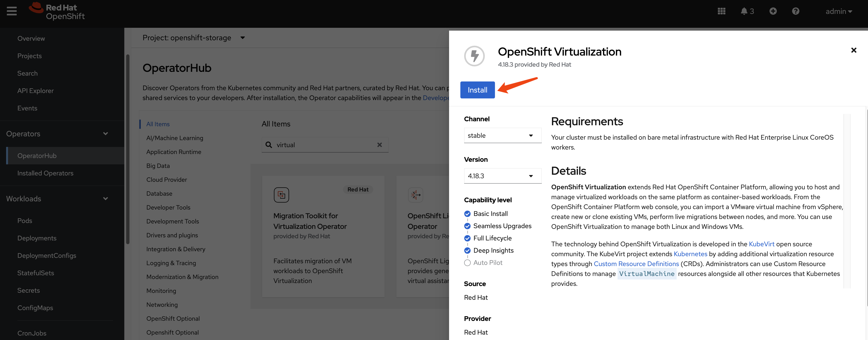Viewport: 868px width, 340px height.
Task: Clear the virtual search filter text
Action: pyautogui.click(x=379, y=145)
